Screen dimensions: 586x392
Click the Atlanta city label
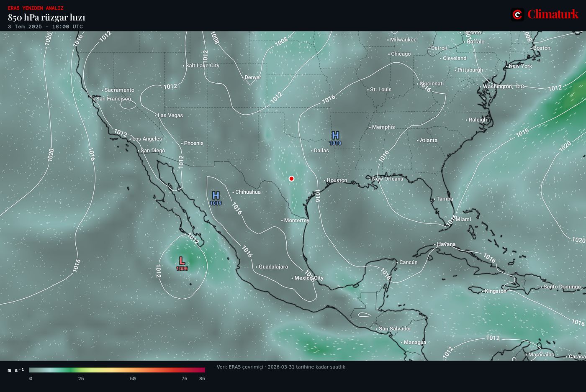(429, 140)
